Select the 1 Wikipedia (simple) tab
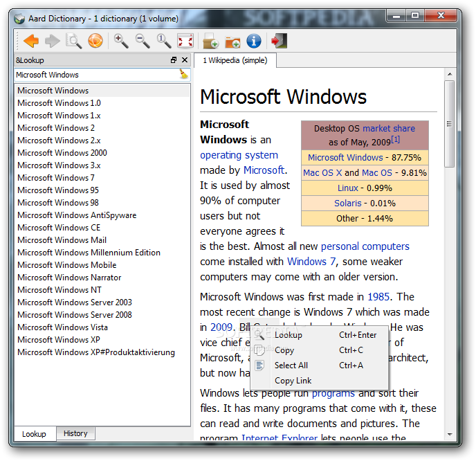Image resolution: width=476 pixels, height=461 pixels. pos(235,60)
